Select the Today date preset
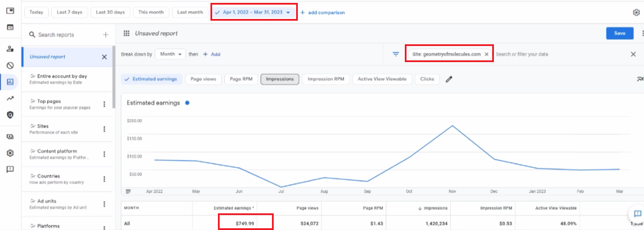The image size is (644, 230). tap(36, 12)
